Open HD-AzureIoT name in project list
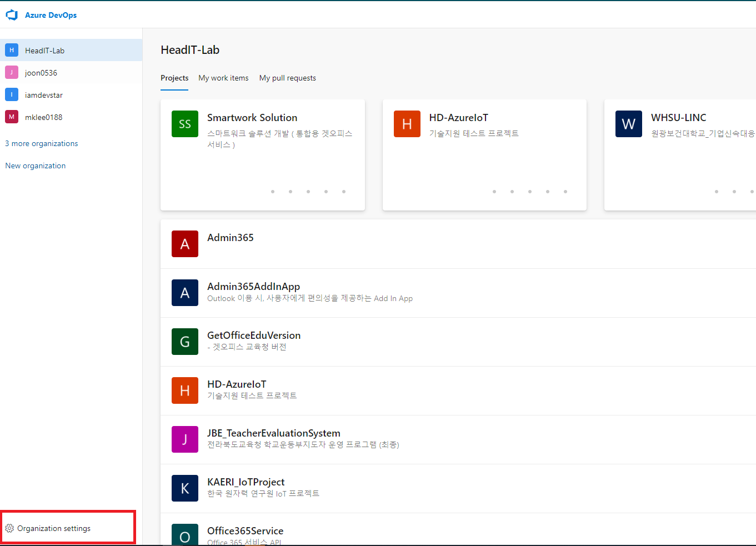Viewport: 756px width, 546px height. click(237, 384)
